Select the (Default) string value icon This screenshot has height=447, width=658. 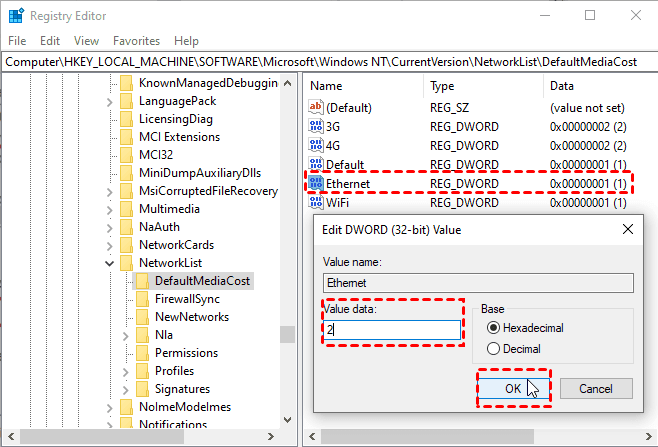pyautogui.click(x=316, y=107)
